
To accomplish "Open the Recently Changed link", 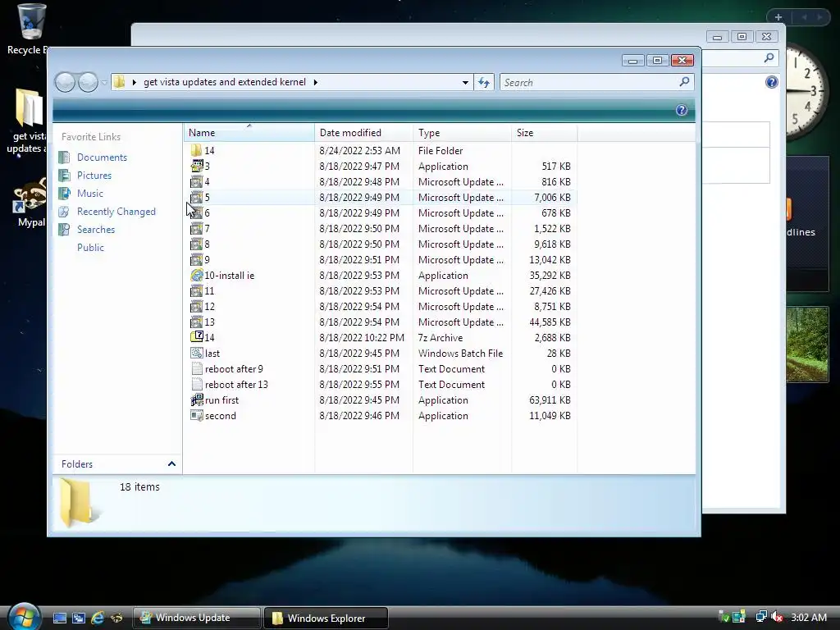I will coord(116,212).
